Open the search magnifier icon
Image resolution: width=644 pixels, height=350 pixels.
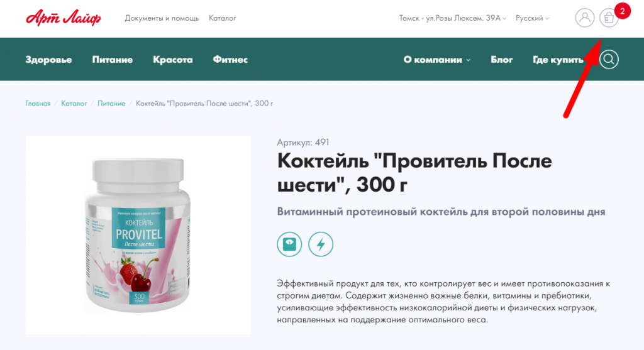point(609,60)
